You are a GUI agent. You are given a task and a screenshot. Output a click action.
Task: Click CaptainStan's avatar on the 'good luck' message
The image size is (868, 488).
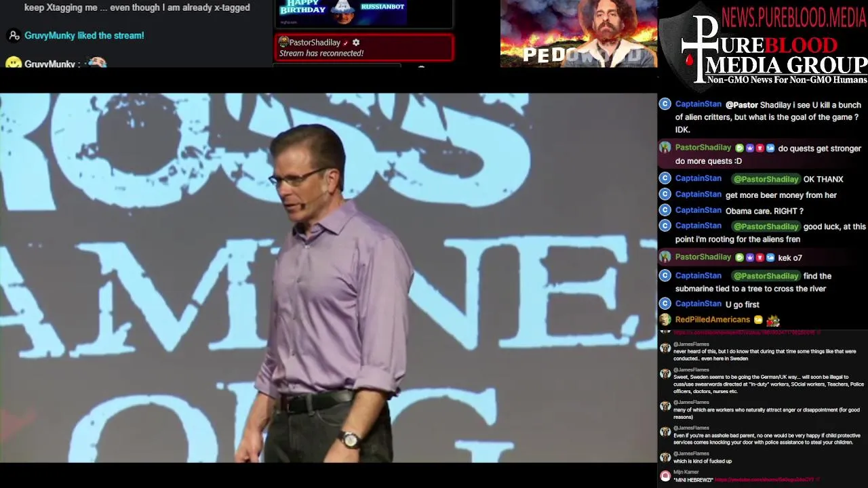[665, 226]
